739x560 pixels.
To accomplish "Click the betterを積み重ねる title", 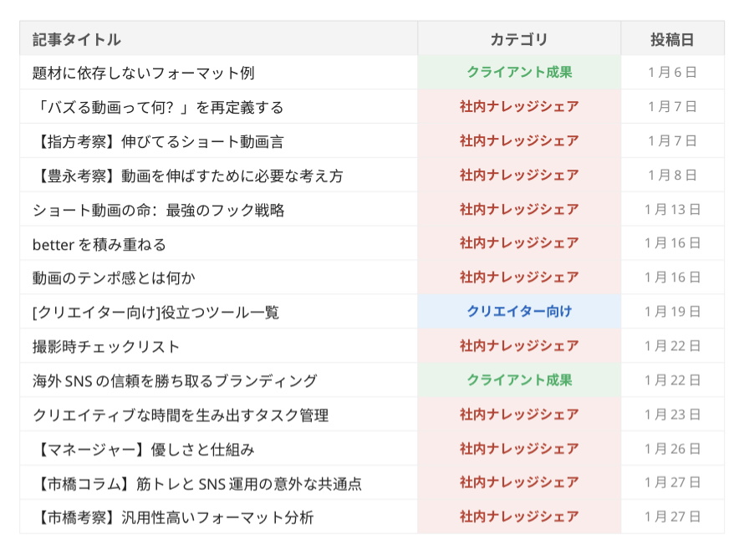I will tap(99, 244).
